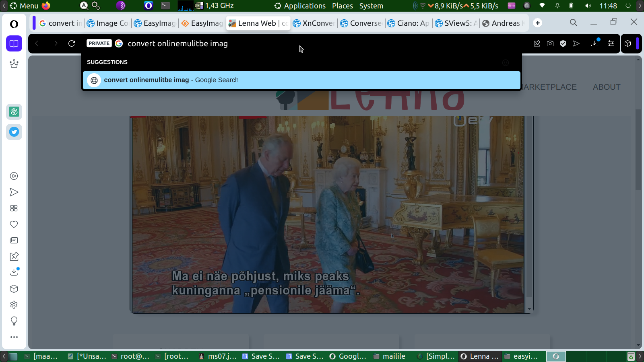Open the MARKETPLACE link on Lenna page
Image resolution: width=644 pixels, height=362 pixels.
coord(550,87)
